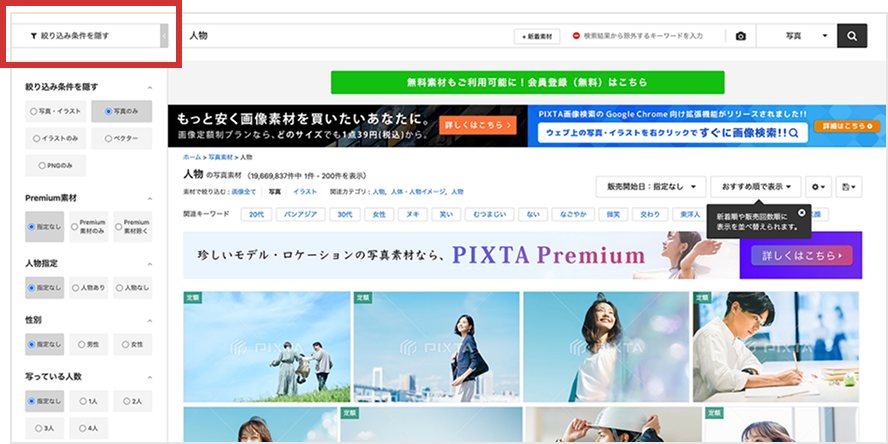Select the 2人 radio option
The width and height of the screenshot is (888, 444).
coord(133,401)
